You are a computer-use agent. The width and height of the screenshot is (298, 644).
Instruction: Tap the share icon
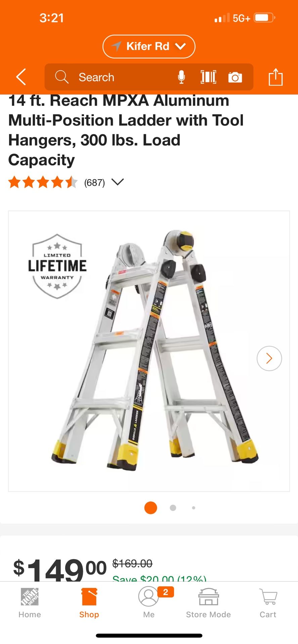pos(275,77)
